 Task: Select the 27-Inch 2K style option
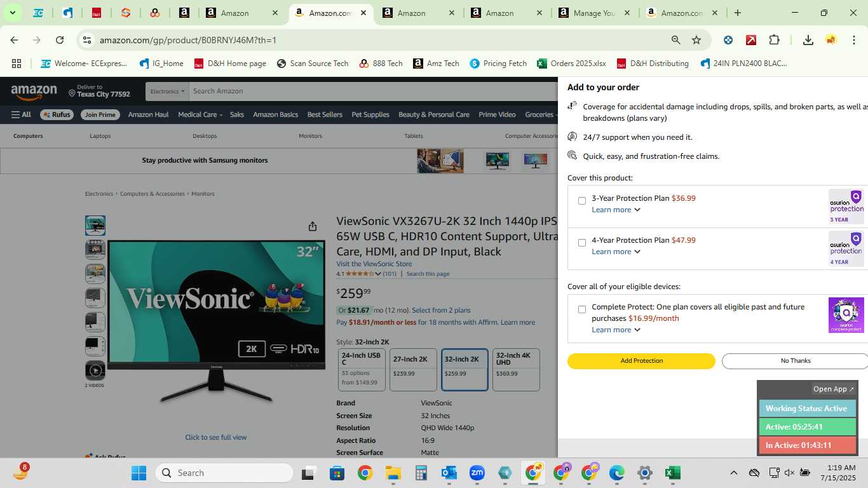[413, 370]
